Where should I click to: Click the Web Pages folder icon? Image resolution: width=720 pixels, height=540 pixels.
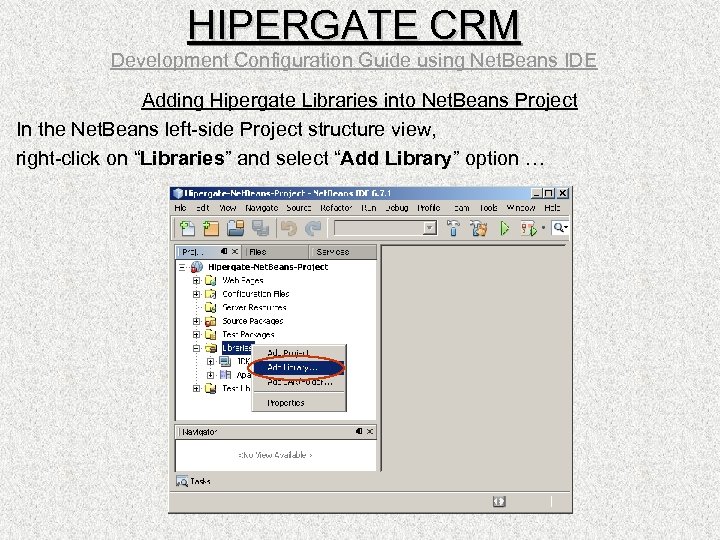point(210,280)
